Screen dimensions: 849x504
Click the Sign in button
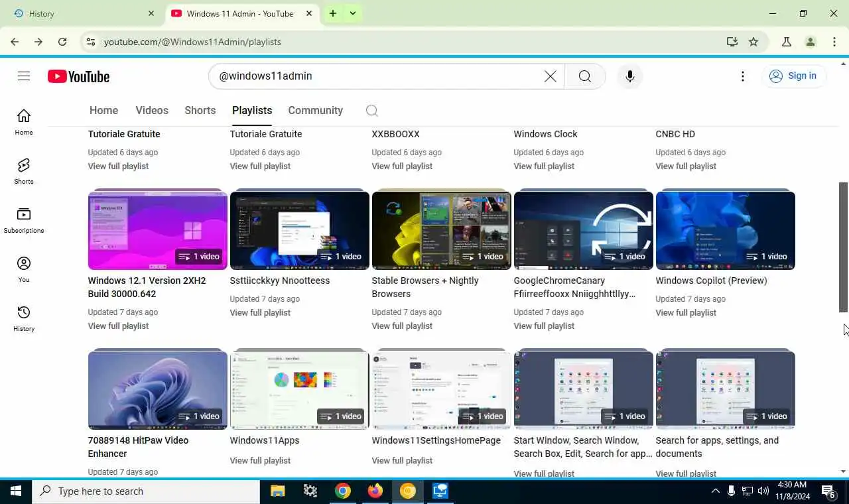point(794,76)
